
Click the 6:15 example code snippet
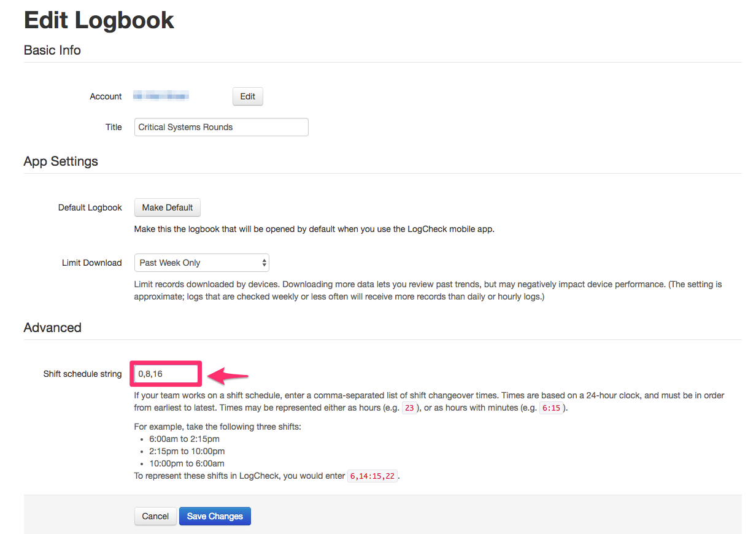[x=551, y=408]
